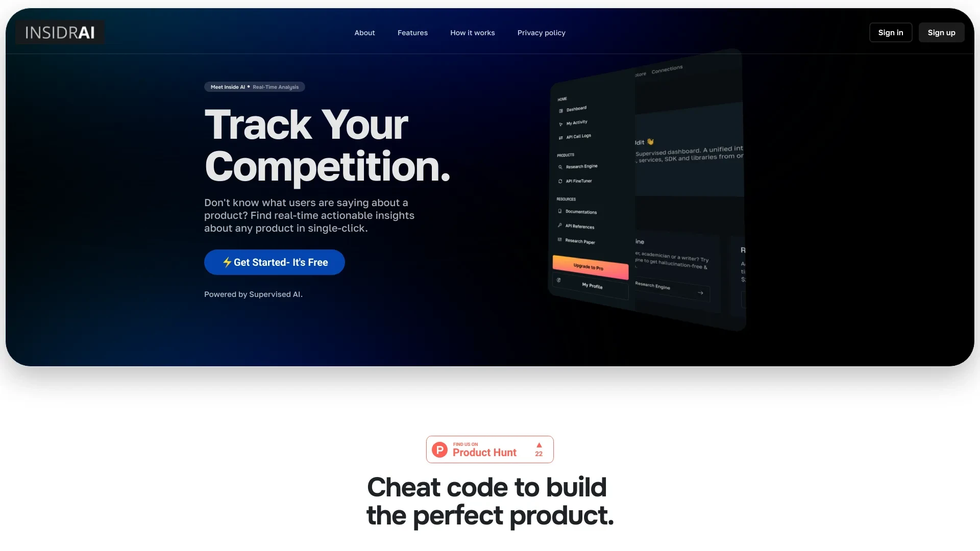
Task: Click the API Call Logs icon
Action: point(561,137)
